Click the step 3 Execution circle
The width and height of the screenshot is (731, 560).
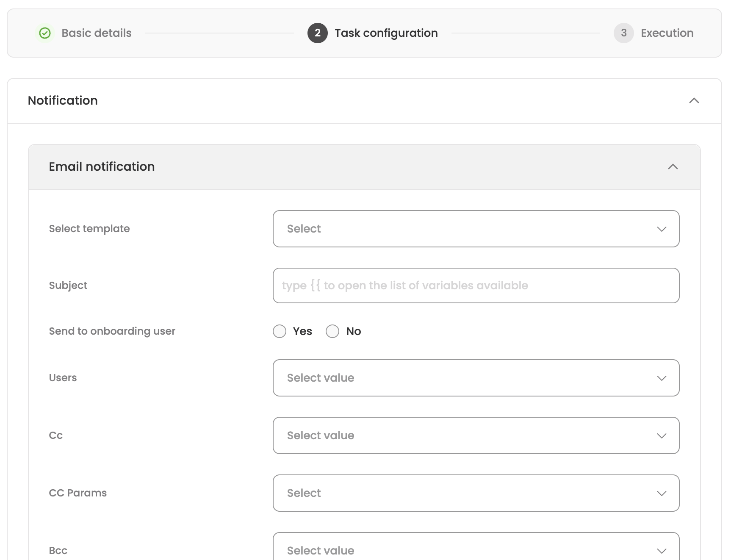pos(623,33)
